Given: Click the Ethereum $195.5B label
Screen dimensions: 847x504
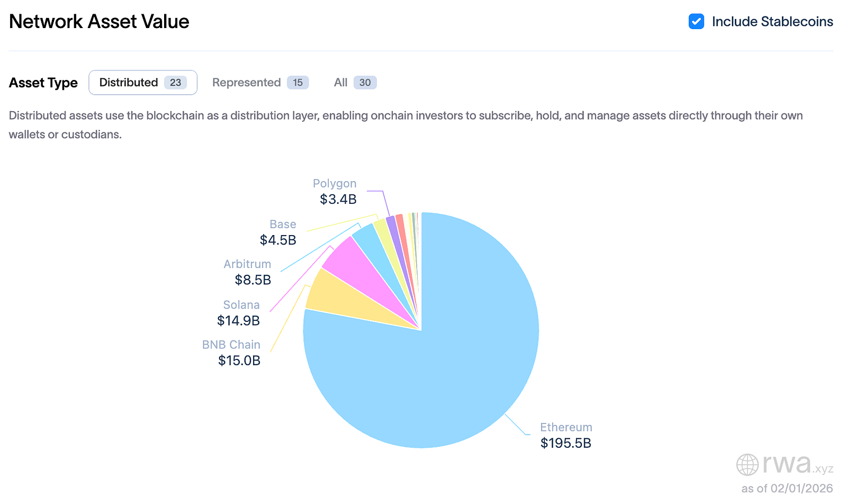Looking at the screenshot, I should 566,435.
